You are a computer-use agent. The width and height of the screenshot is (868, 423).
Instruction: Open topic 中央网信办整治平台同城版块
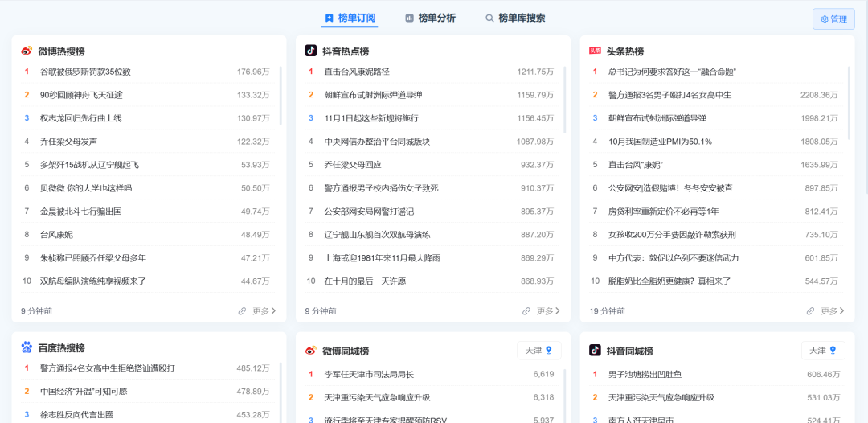click(x=377, y=142)
